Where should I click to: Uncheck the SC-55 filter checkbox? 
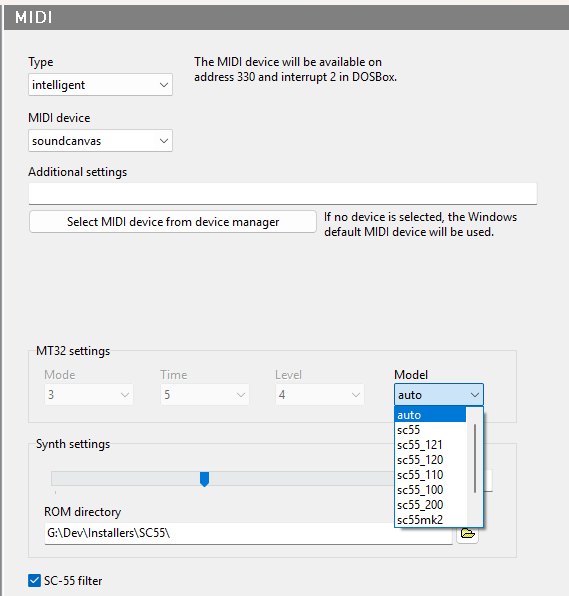35,580
